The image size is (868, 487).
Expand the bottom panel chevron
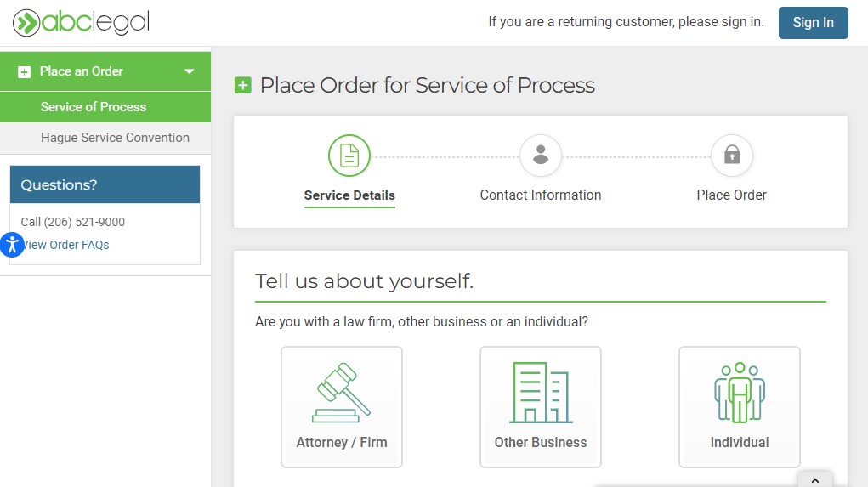[815, 480]
